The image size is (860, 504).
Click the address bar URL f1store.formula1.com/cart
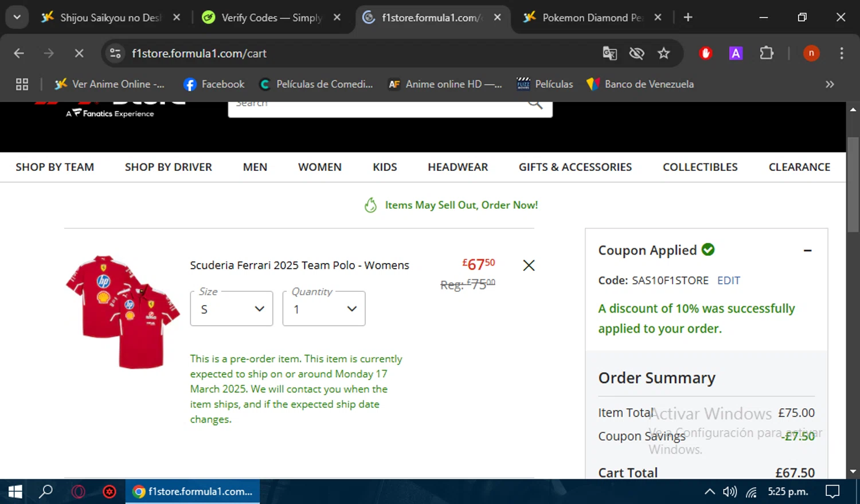point(199,53)
